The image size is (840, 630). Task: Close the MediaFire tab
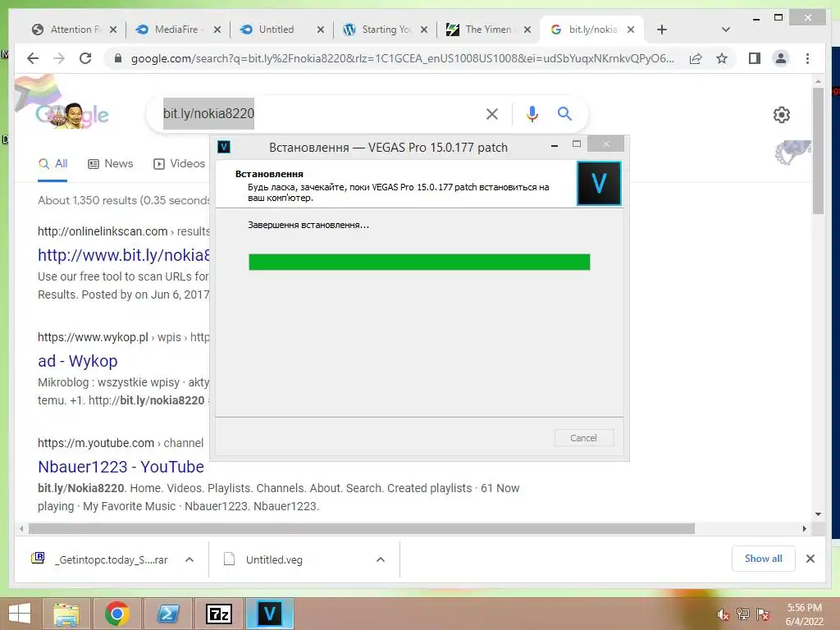coord(217,30)
